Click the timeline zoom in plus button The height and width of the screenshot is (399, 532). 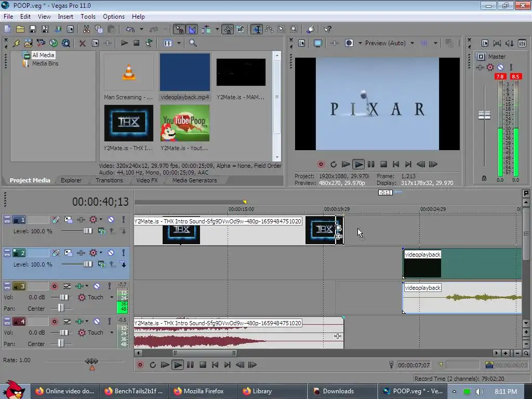pyautogui.click(x=505, y=353)
